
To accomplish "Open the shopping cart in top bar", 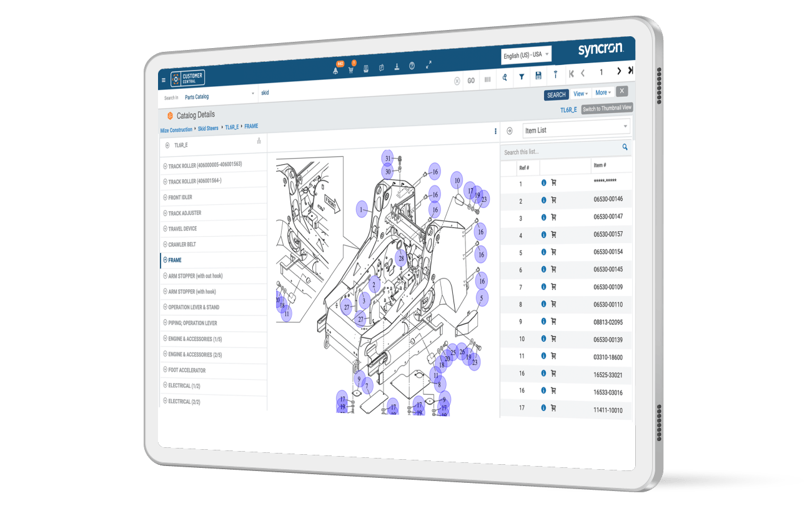I will coord(350,69).
